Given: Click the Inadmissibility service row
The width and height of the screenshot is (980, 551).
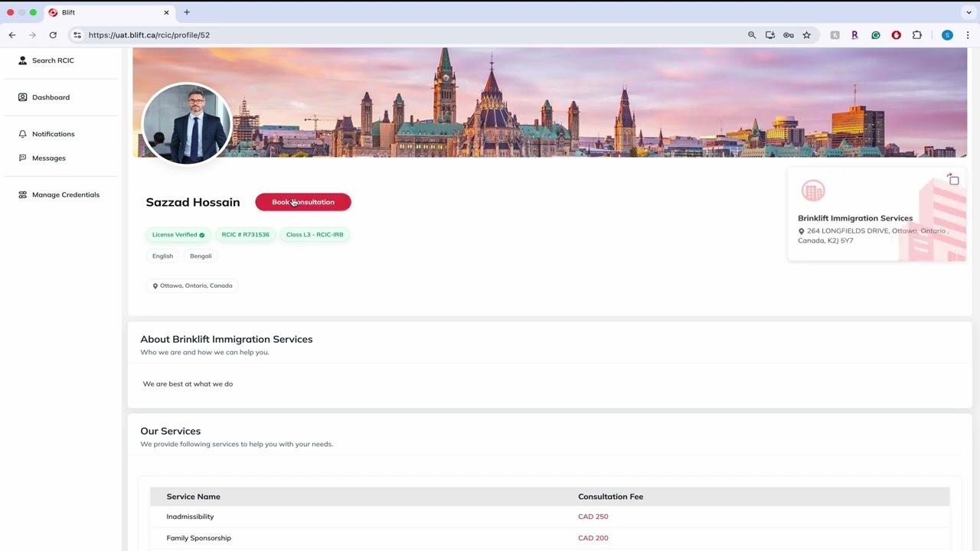Looking at the screenshot, I should pos(550,517).
